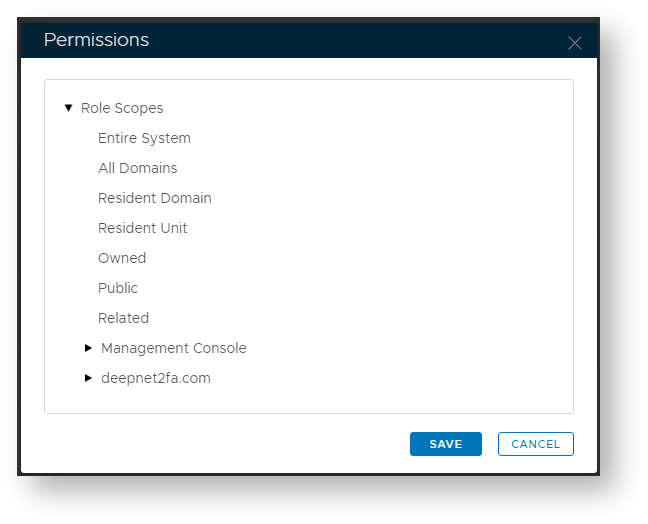Select the Resident Unit scope
648x524 pixels.
coord(143,228)
